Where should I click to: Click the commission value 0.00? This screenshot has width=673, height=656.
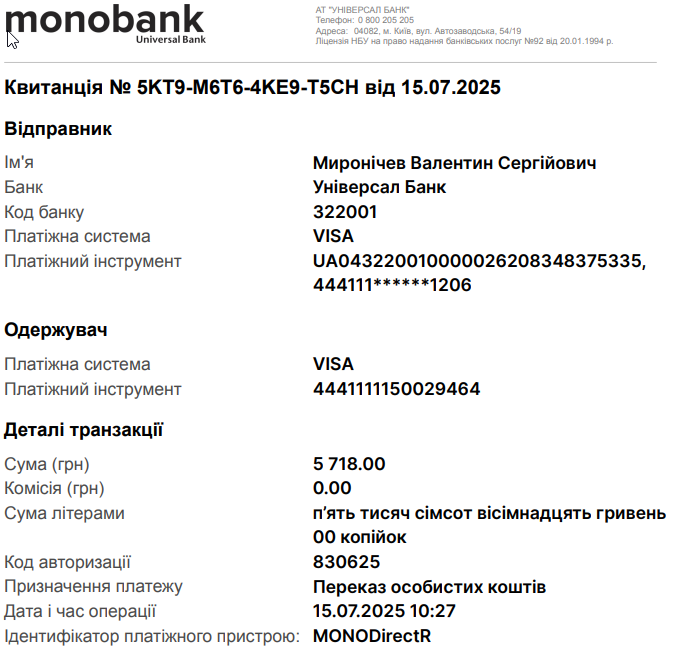click(332, 488)
